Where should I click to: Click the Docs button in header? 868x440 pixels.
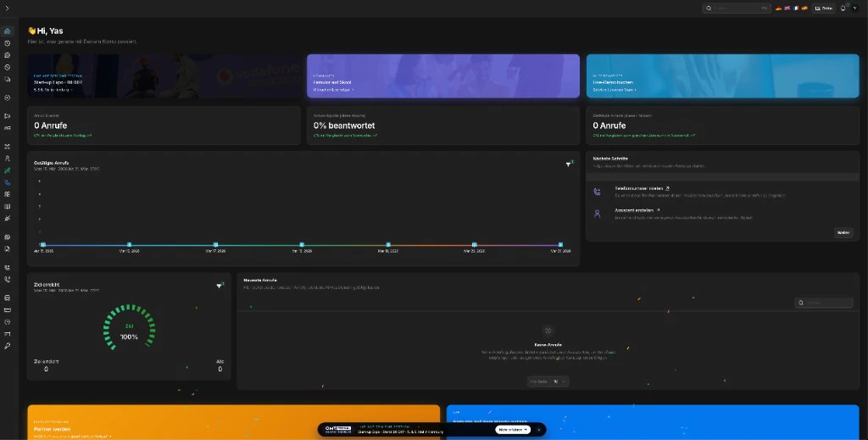[824, 8]
